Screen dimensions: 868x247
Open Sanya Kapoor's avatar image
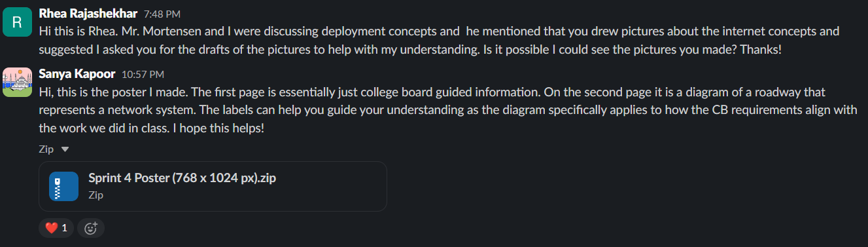click(18, 81)
